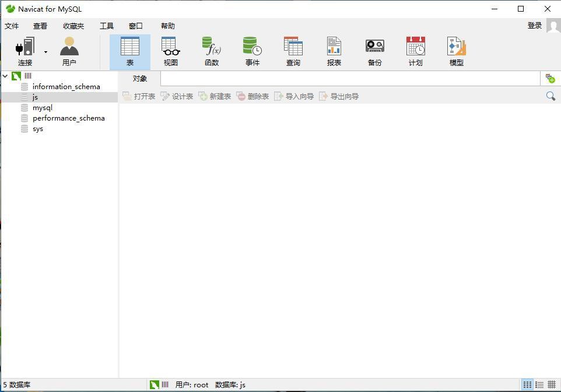The width and height of the screenshot is (561, 392).
Task: Click the Navicat app logo icon
Action: [10, 9]
